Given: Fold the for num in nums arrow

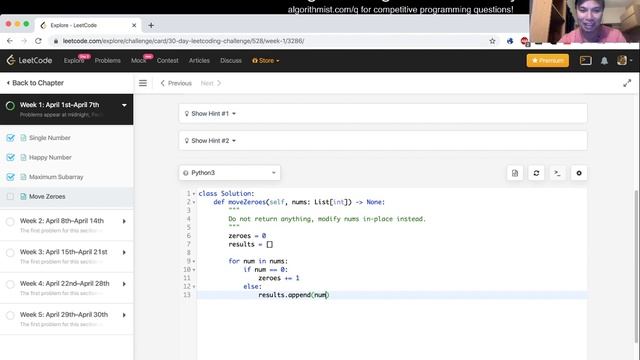Looking at the screenshot, I should click(194, 261).
